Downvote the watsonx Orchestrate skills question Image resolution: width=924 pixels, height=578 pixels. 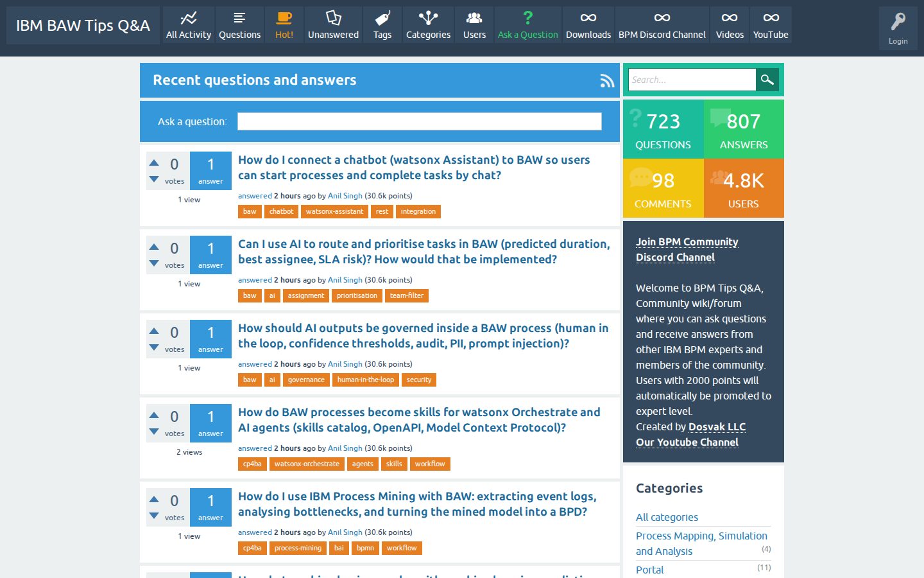(x=154, y=432)
